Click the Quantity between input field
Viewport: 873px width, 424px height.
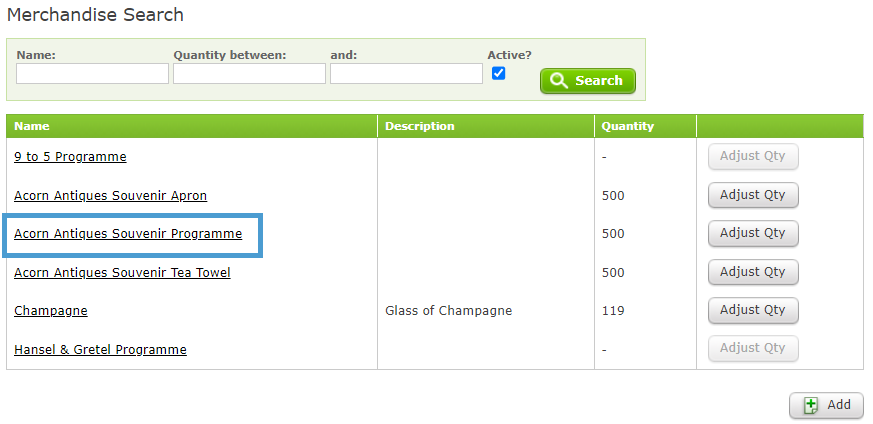[x=249, y=73]
